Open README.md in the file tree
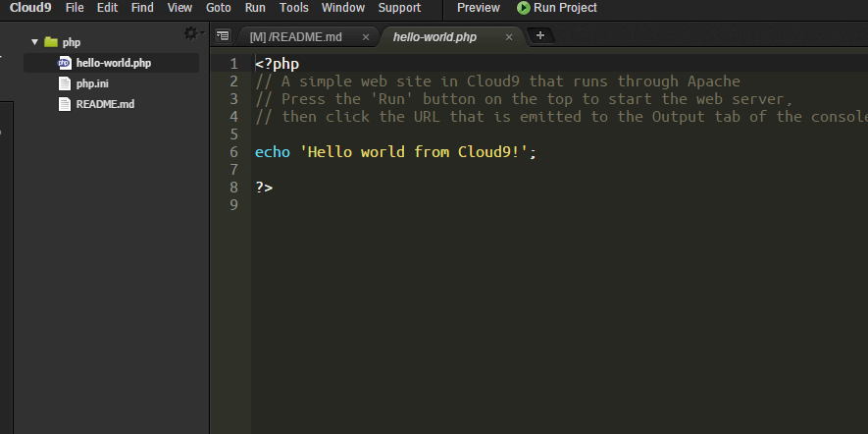868x434 pixels. click(105, 104)
